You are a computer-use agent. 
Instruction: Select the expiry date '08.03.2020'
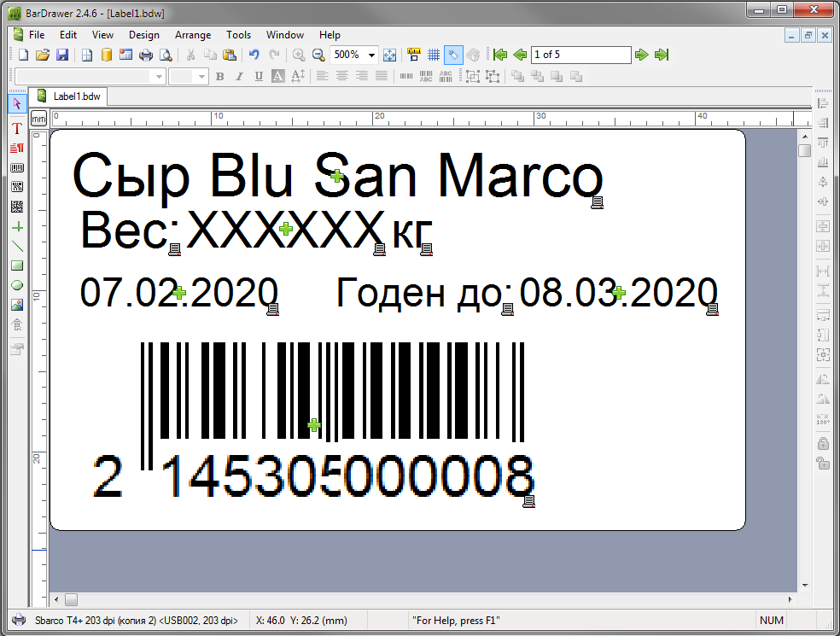[x=619, y=293]
